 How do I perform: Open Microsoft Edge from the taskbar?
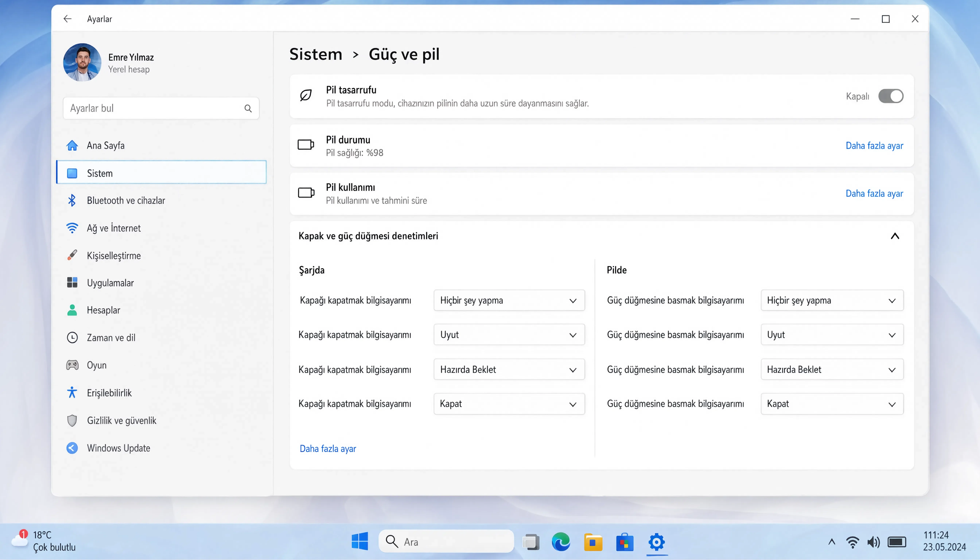pyautogui.click(x=561, y=542)
